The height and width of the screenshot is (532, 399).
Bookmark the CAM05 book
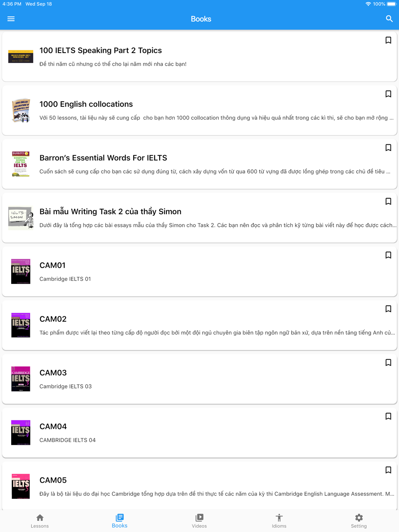point(388,470)
